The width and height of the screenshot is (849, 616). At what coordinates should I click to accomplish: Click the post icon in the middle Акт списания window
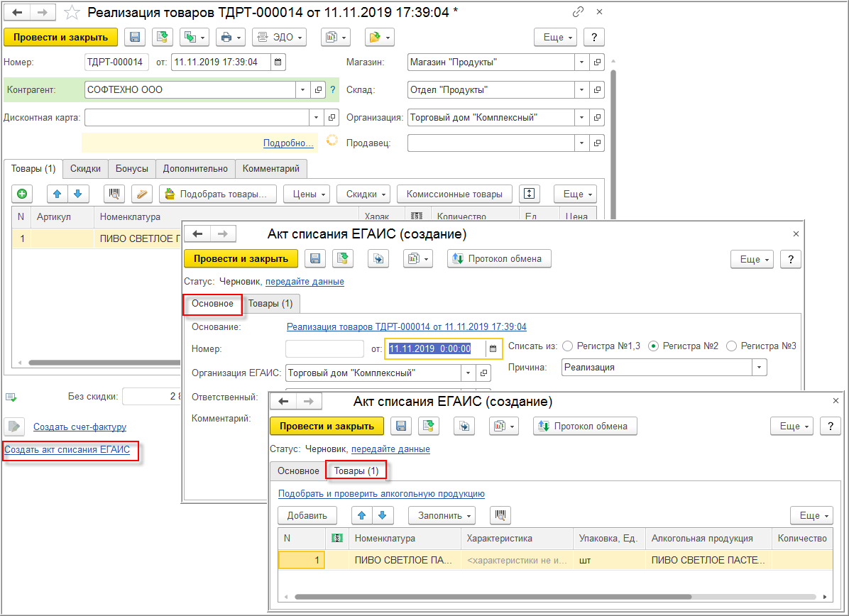(342, 259)
